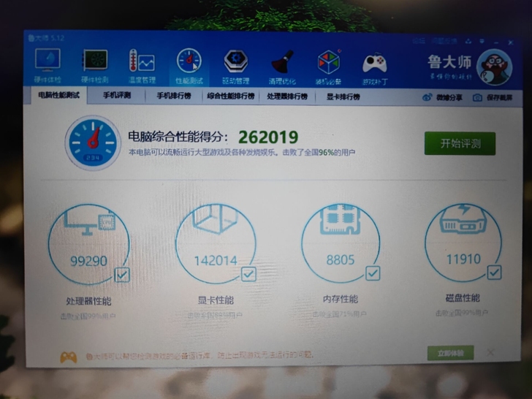Open the title bar dropdown menu arrow
The height and width of the screenshot is (399, 532).
(482, 41)
